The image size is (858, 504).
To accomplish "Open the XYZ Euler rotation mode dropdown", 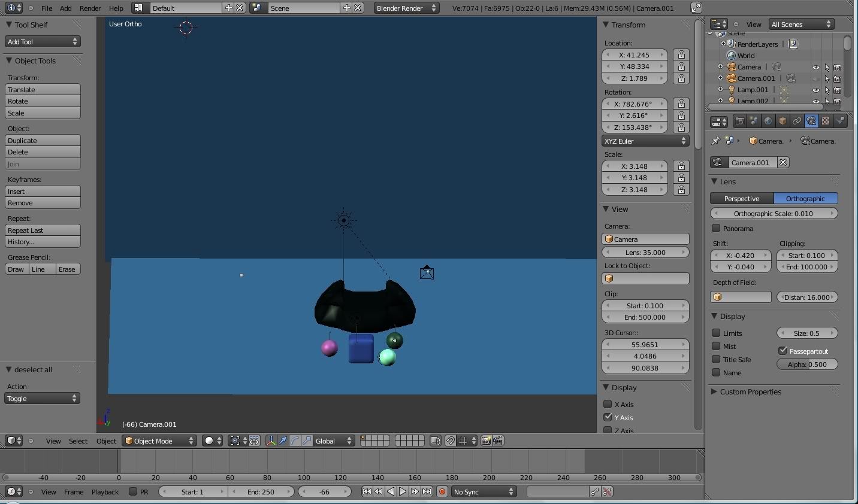I will [645, 141].
